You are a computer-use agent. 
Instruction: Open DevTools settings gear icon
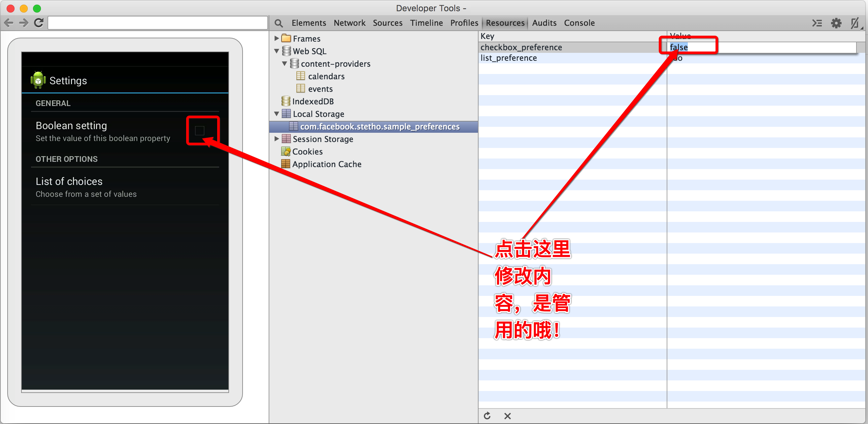point(836,23)
